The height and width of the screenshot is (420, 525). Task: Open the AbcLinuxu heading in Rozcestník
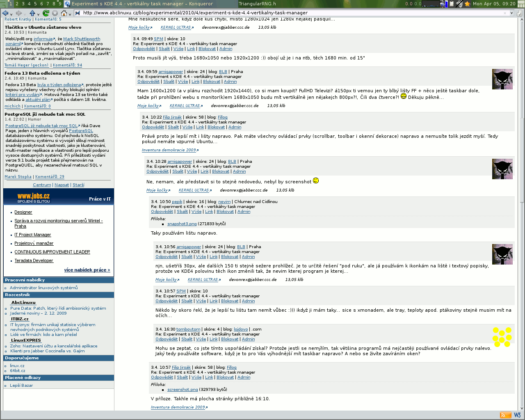click(x=23, y=303)
